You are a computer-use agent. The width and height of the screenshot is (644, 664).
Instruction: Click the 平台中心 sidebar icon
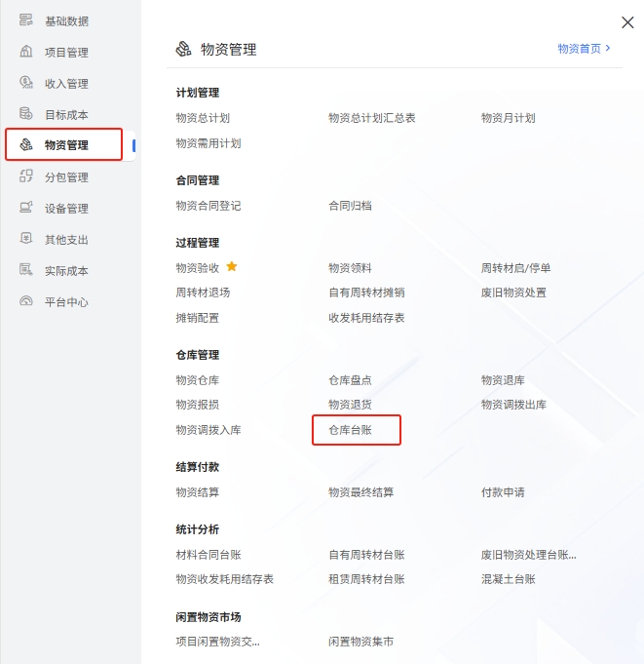pos(26,301)
